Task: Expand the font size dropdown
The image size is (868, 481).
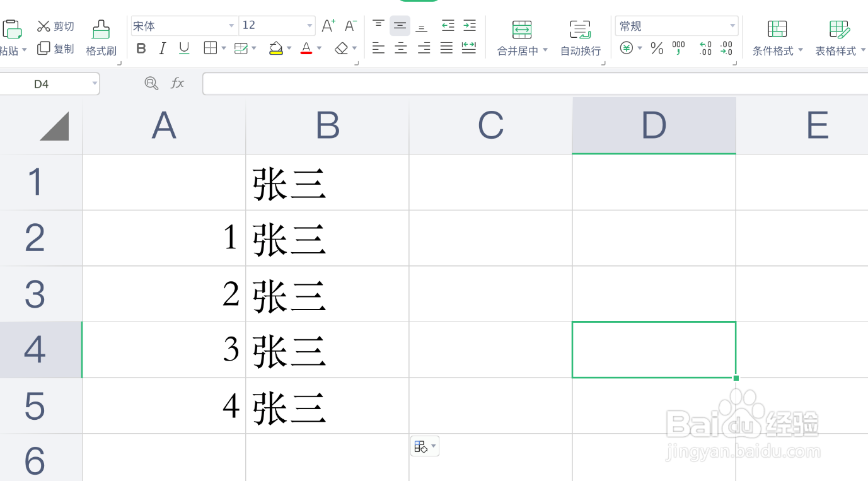Action: (x=310, y=26)
